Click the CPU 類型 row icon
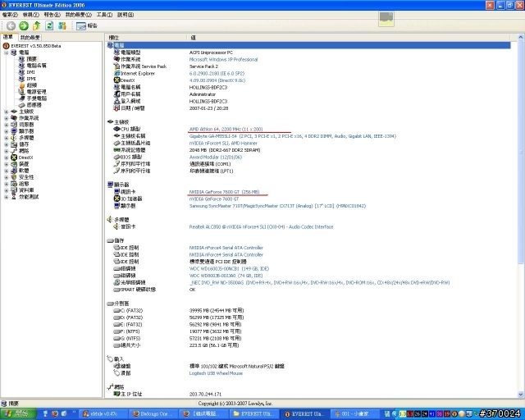The image size is (525, 420). click(116, 129)
